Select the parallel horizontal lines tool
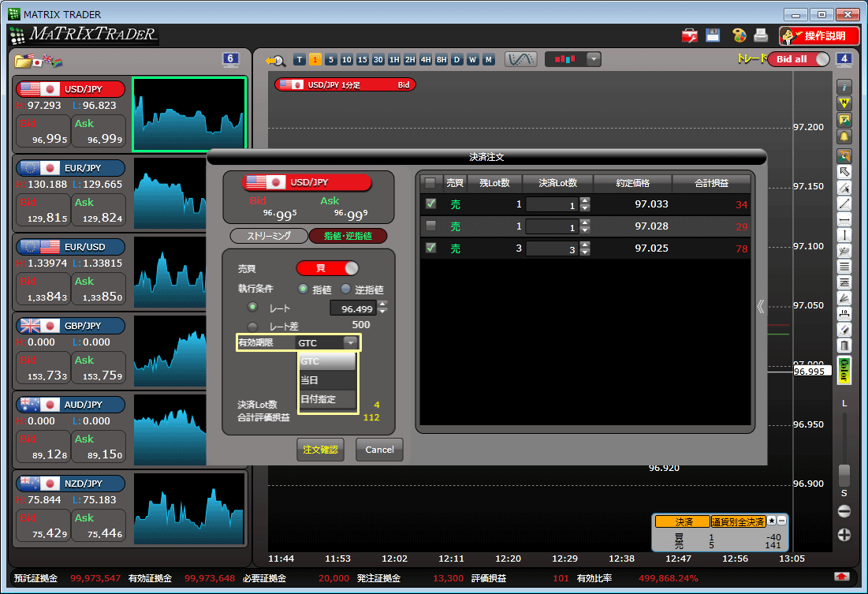Image resolution: width=868 pixels, height=594 pixels. point(844,267)
